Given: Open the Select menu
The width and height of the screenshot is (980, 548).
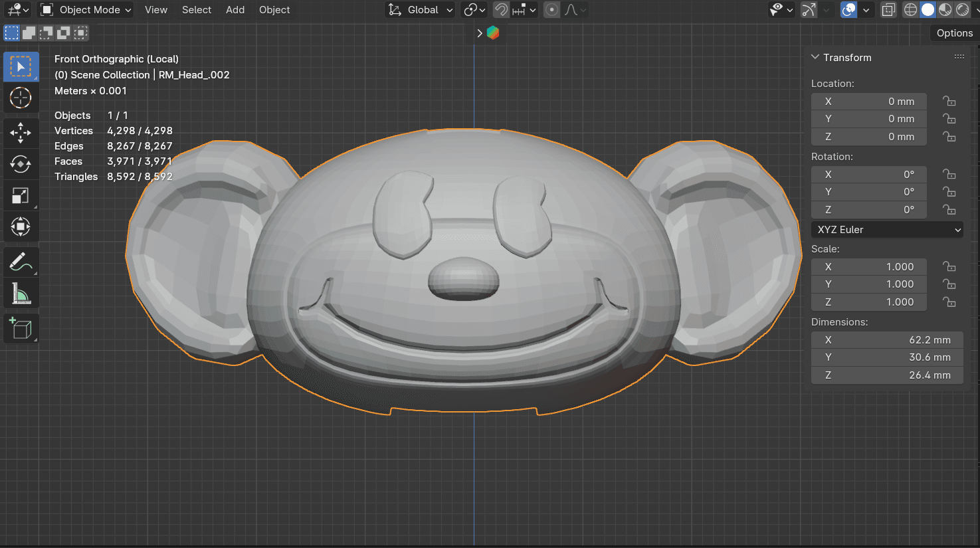Looking at the screenshot, I should pyautogui.click(x=197, y=10).
